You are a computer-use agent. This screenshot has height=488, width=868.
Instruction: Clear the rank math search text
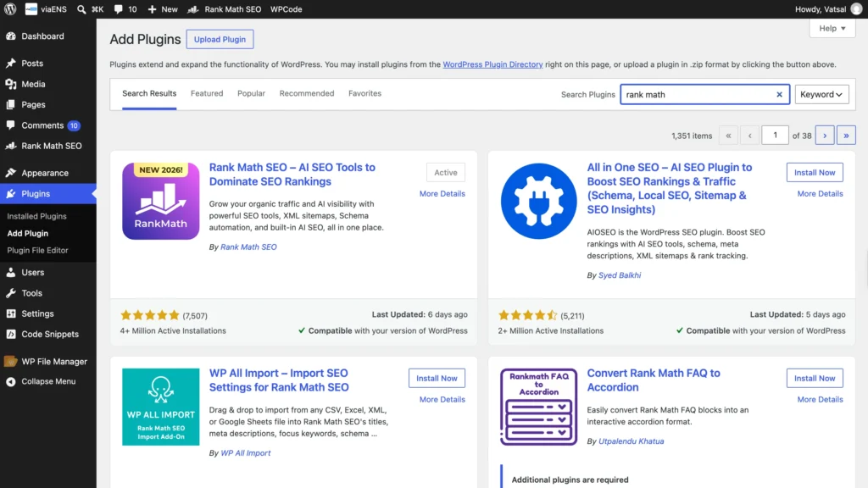tap(779, 95)
